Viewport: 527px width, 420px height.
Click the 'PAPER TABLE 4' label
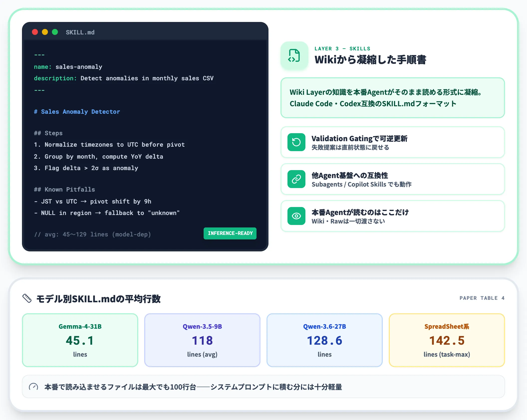click(482, 298)
